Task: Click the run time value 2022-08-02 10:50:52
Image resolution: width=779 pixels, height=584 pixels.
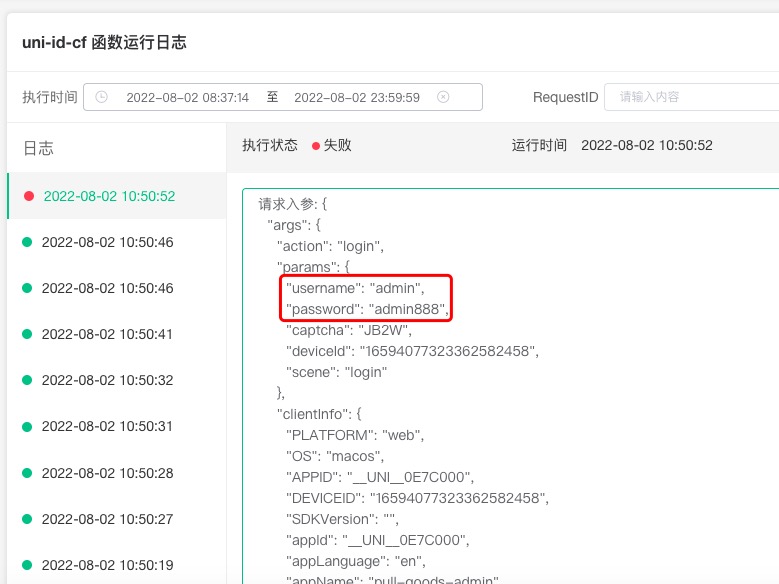Action: pos(646,145)
